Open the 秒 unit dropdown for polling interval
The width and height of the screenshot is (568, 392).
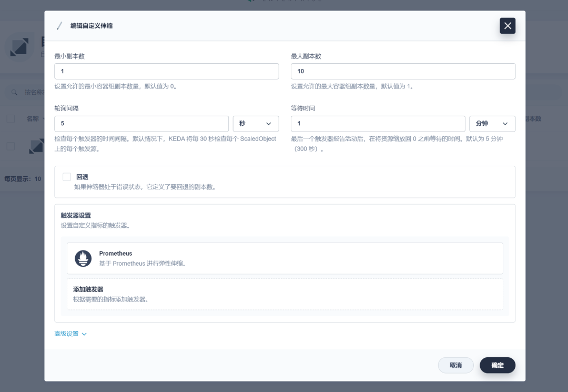click(x=256, y=124)
